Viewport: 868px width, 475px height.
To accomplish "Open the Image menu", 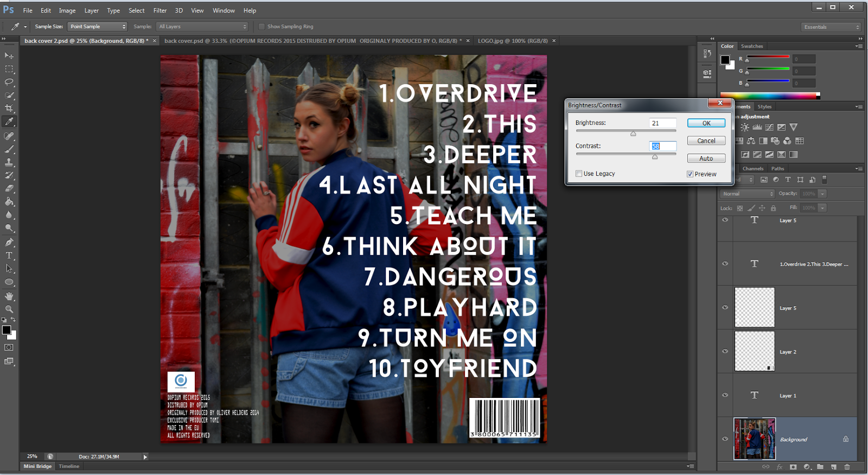I will [x=67, y=10].
